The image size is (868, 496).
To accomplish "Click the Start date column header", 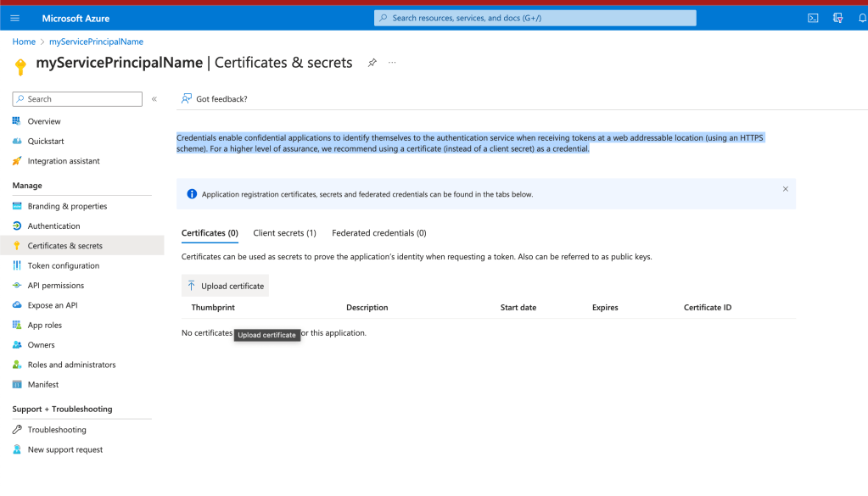I will pos(518,308).
